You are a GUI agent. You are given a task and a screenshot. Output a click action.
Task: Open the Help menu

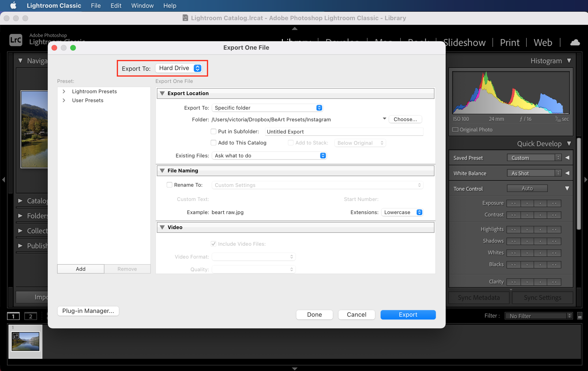(x=170, y=5)
